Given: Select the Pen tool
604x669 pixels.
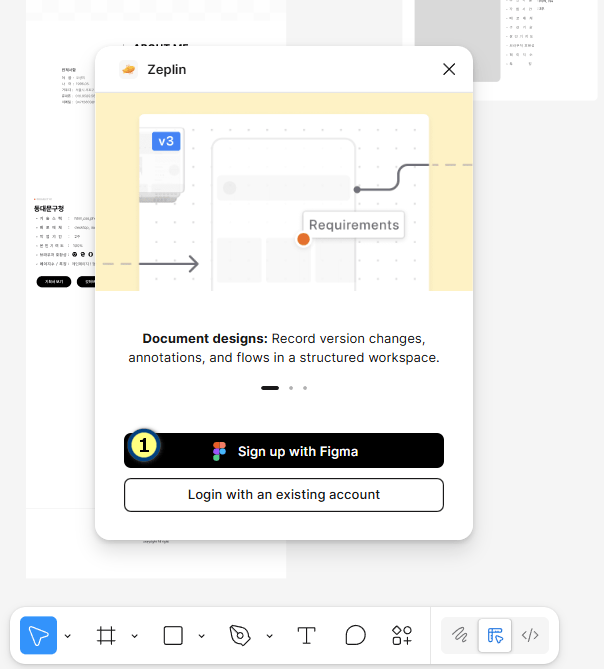Looking at the screenshot, I should coord(240,635).
